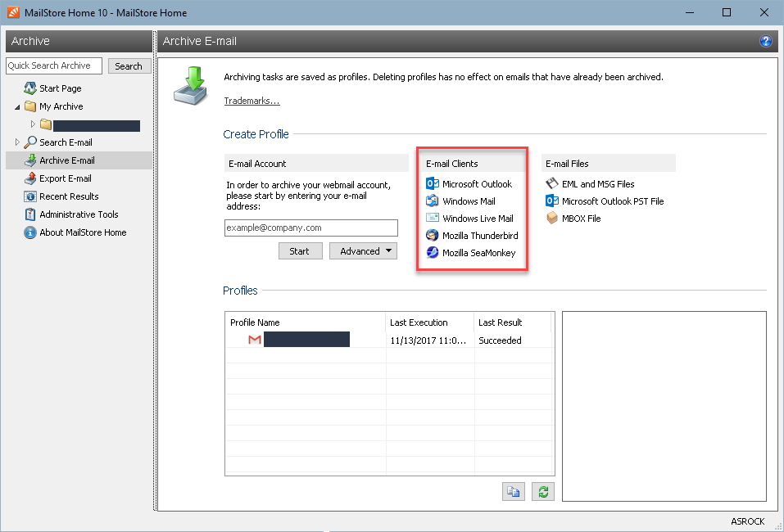The width and height of the screenshot is (784, 532).
Task: Click the Mozilla SeaMonkey icon
Action: [x=433, y=252]
